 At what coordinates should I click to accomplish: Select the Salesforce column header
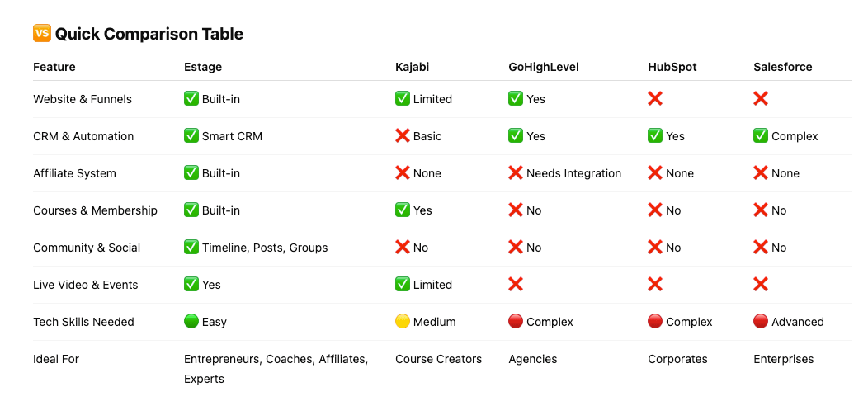coord(783,67)
